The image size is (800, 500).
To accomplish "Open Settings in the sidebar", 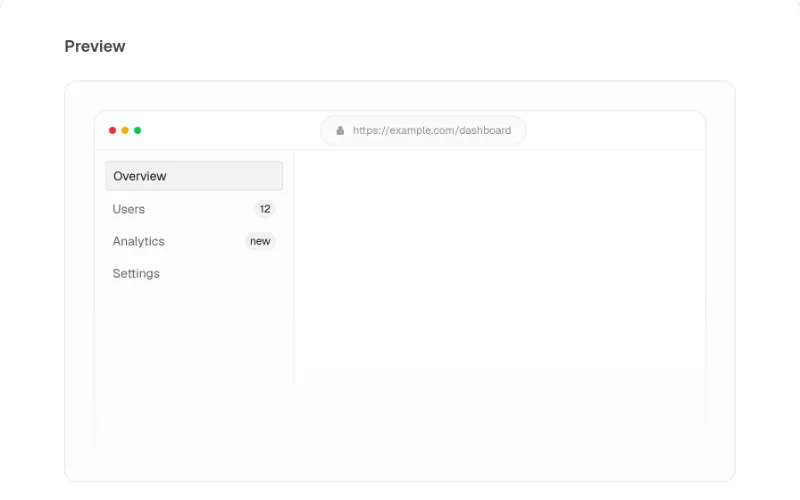I will coord(194,273).
